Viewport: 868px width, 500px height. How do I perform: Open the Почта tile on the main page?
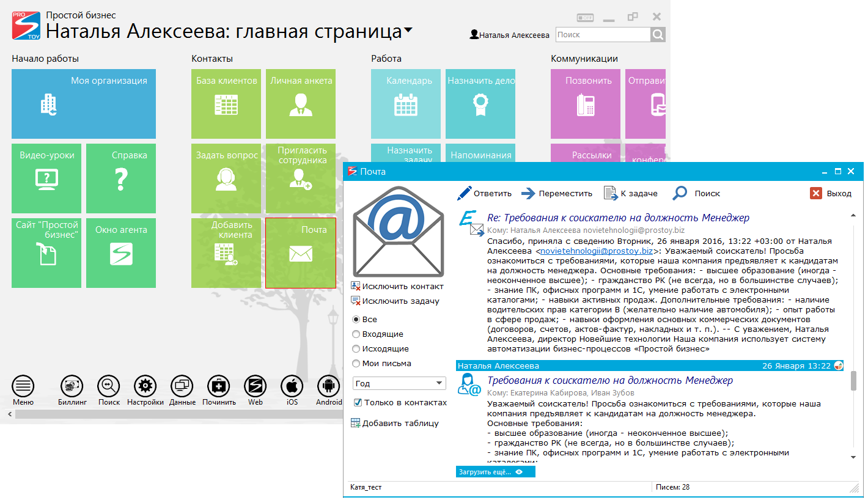coord(301,253)
